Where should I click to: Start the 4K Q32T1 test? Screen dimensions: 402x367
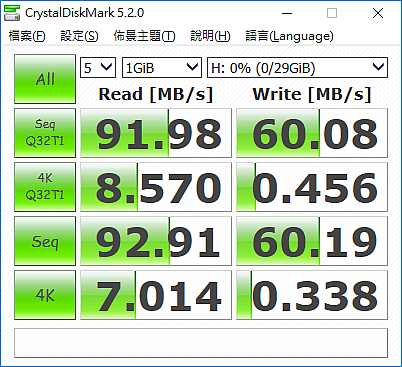pos(45,187)
